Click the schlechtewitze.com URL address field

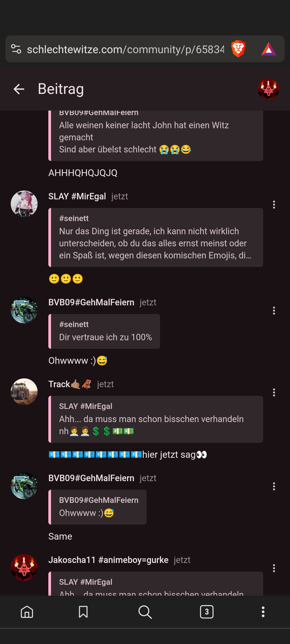pos(125,49)
